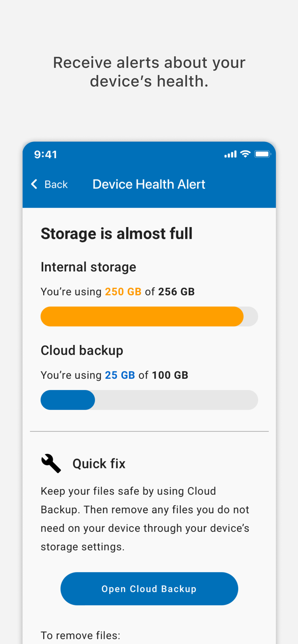Viewport: 298px width, 644px height.
Task: Select the Storage is almost full heading
Action: (116, 234)
